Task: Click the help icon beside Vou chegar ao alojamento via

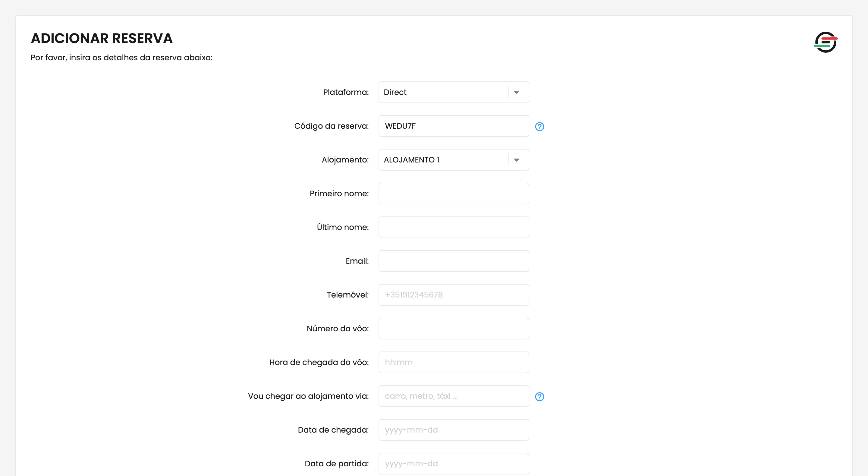Action: (x=539, y=396)
